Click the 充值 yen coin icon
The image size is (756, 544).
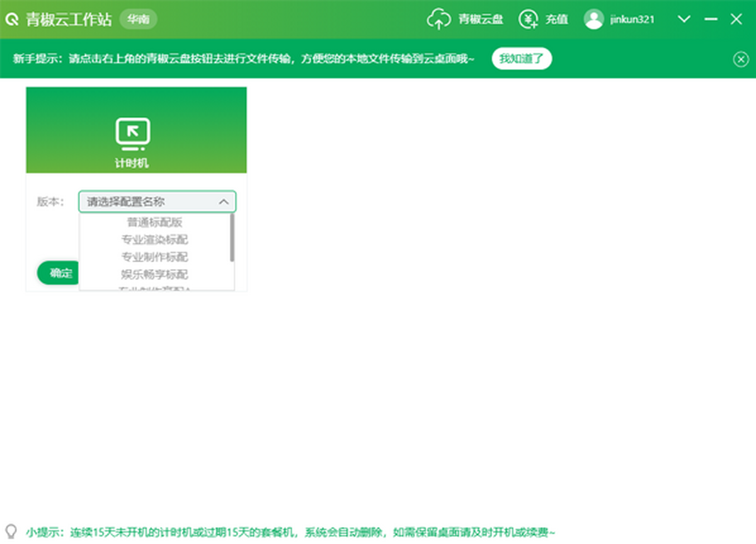[x=528, y=20]
